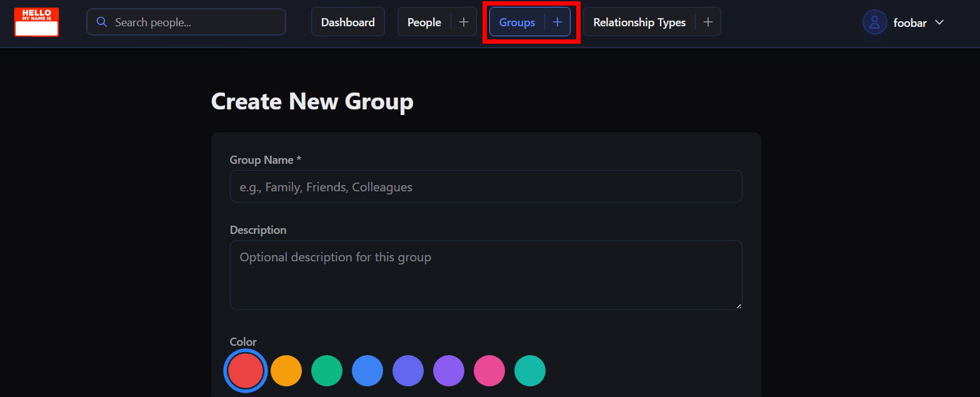
Task: Click into the Group Name input
Action: [x=486, y=186]
